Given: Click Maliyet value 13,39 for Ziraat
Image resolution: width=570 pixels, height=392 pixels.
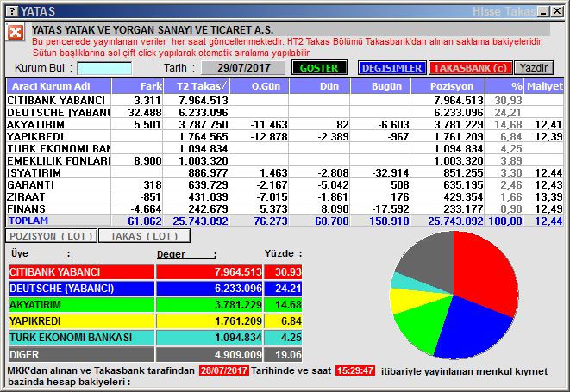Looking at the screenshot, I should 548,196.
